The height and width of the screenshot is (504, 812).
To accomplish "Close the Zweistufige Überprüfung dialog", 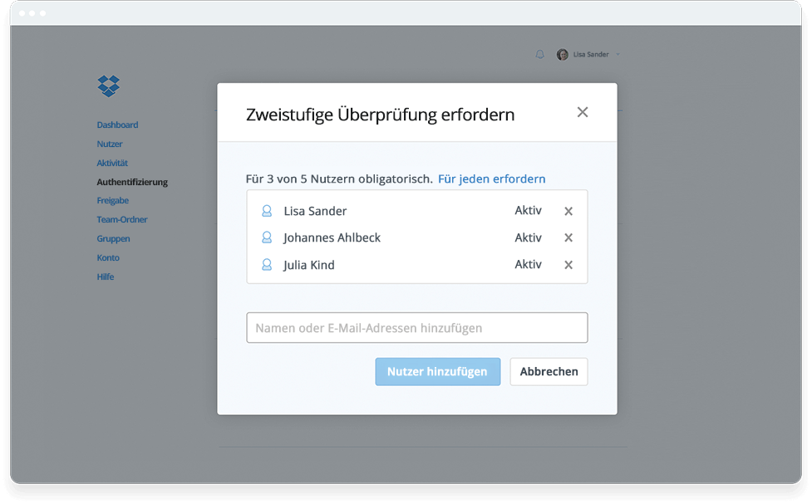I will pyautogui.click(x=583, y=111).
